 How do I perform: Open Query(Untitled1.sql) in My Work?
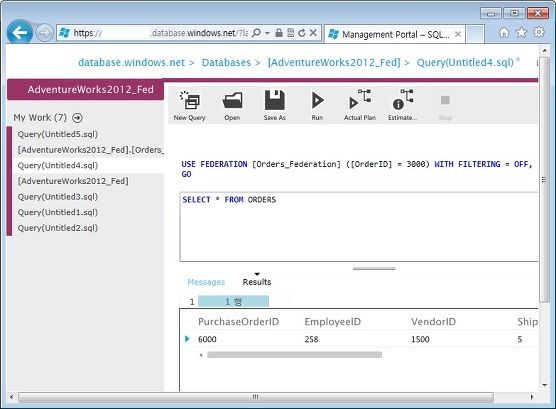coord(57,212)
